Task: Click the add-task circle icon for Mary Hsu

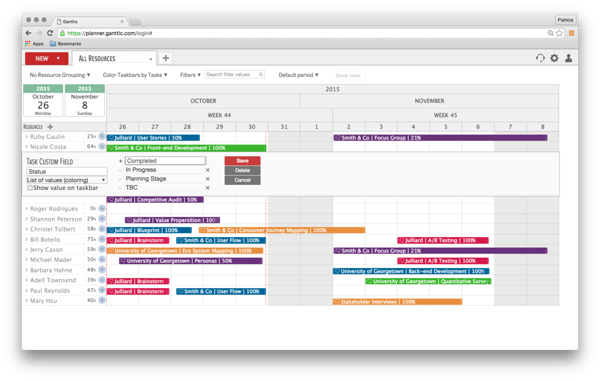Action: click(102, 300)
